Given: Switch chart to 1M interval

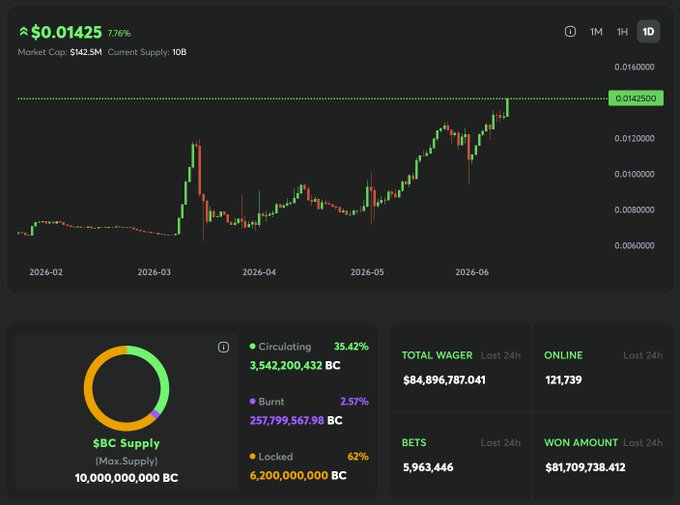Looking at the screenshot, I should [x=596, y=32].
